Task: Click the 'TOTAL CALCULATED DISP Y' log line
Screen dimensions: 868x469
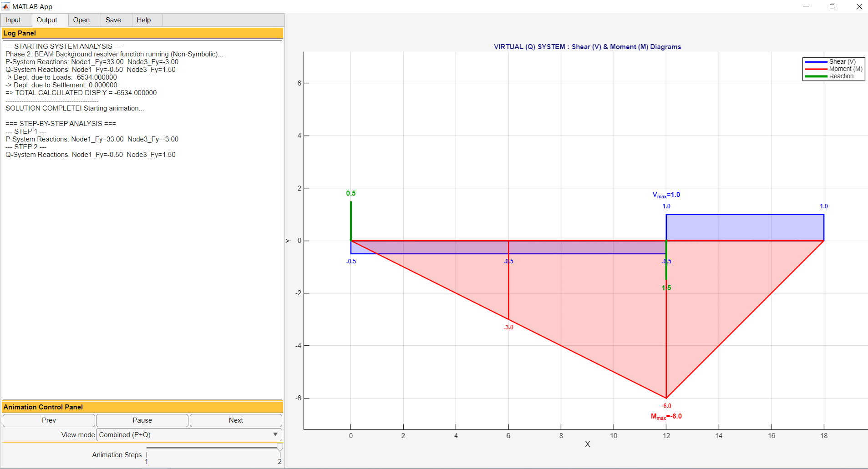Action: click(x=81, y=93)
